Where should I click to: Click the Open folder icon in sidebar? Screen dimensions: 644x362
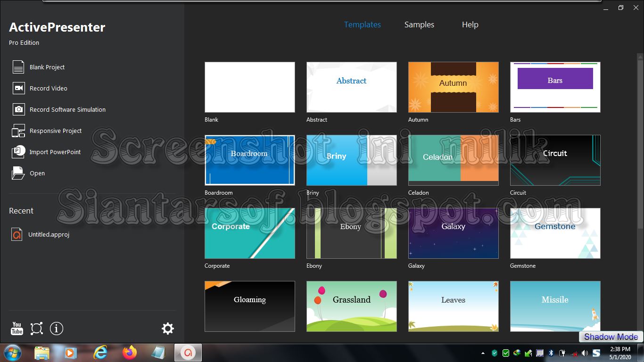coord(17,173)
